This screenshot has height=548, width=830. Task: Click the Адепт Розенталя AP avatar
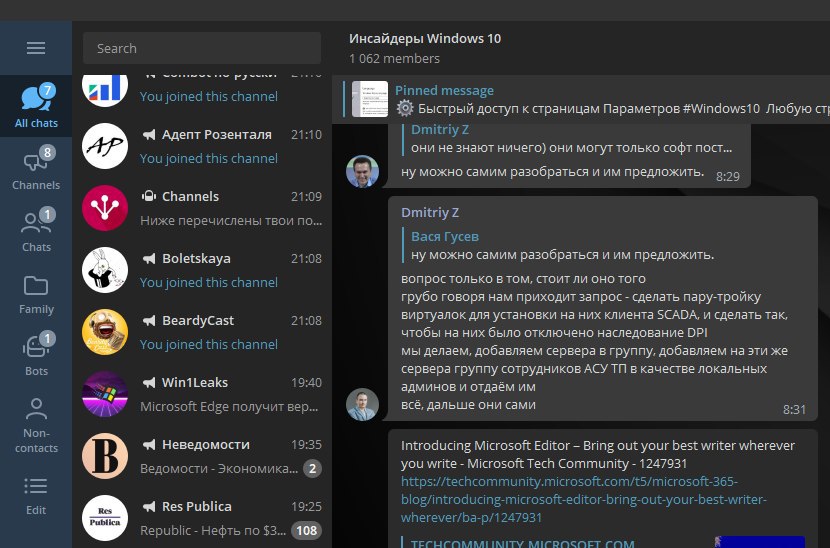pos(105,146)
